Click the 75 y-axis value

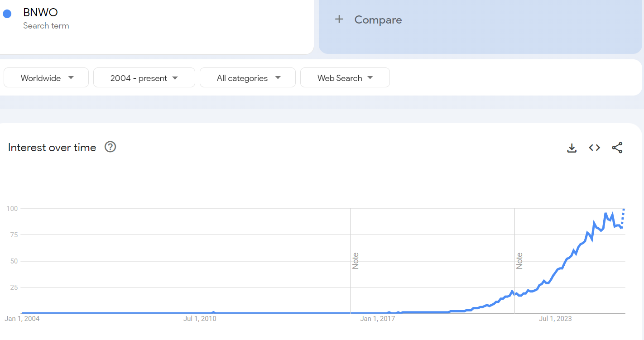click(x=14, y=235)
